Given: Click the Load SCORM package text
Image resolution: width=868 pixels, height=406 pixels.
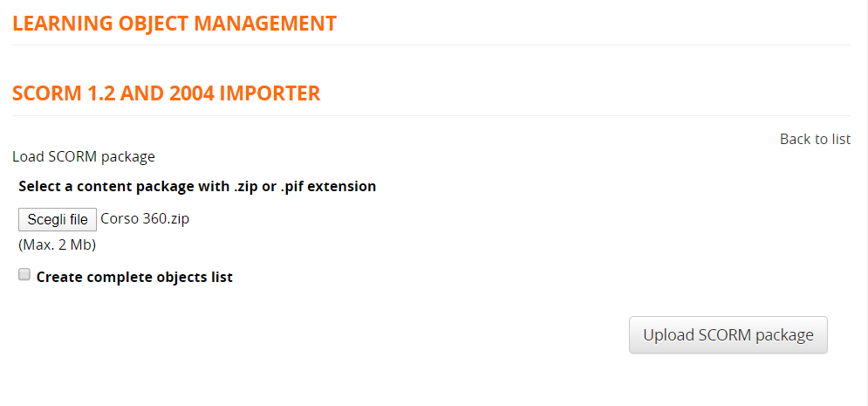Looking at the screenshot, I should click(84, 157).
